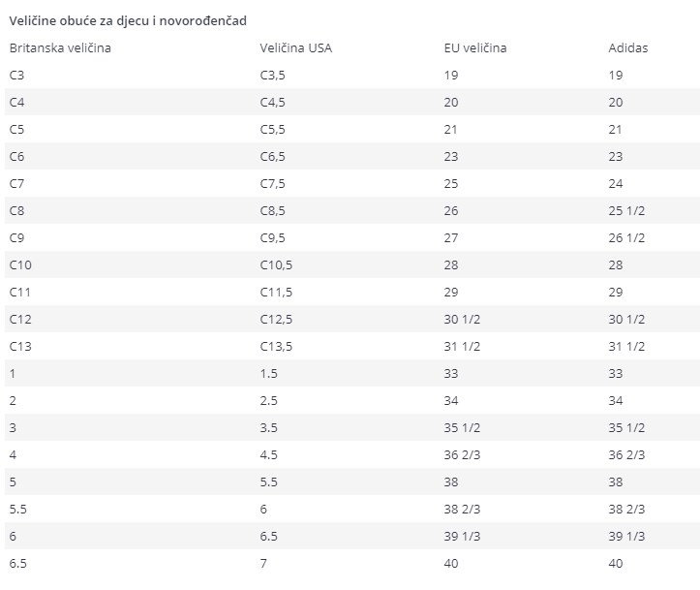Viewport: 700px width, 590px height.
Task: Select the 'Veličina USA' column header
Action: click(296, 47)
